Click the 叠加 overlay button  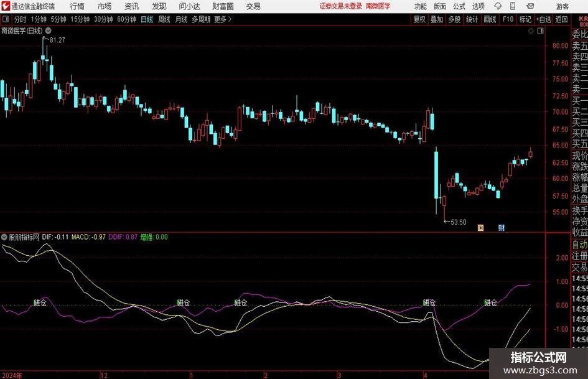coord(437,19)
